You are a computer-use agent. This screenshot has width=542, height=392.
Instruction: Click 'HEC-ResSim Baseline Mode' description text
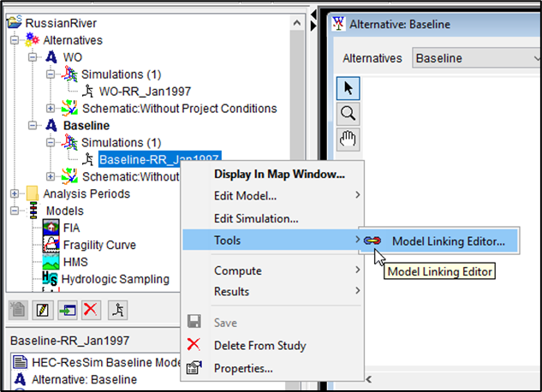pos(106,362)
